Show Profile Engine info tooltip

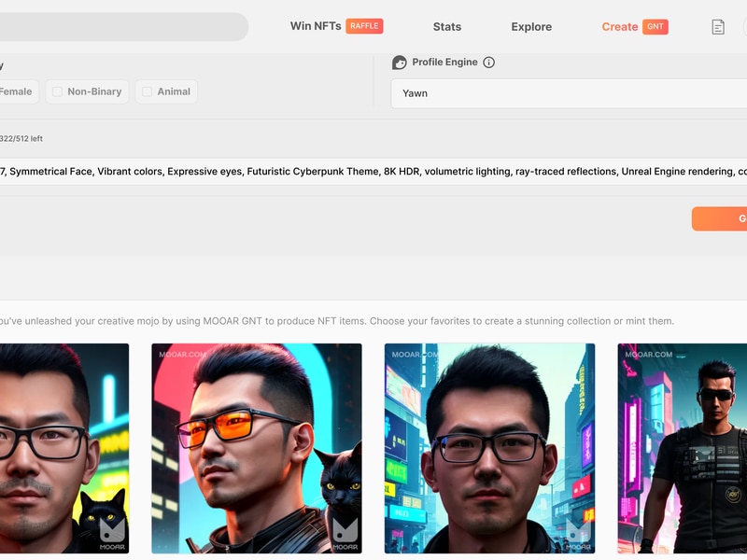click(488, 63)
